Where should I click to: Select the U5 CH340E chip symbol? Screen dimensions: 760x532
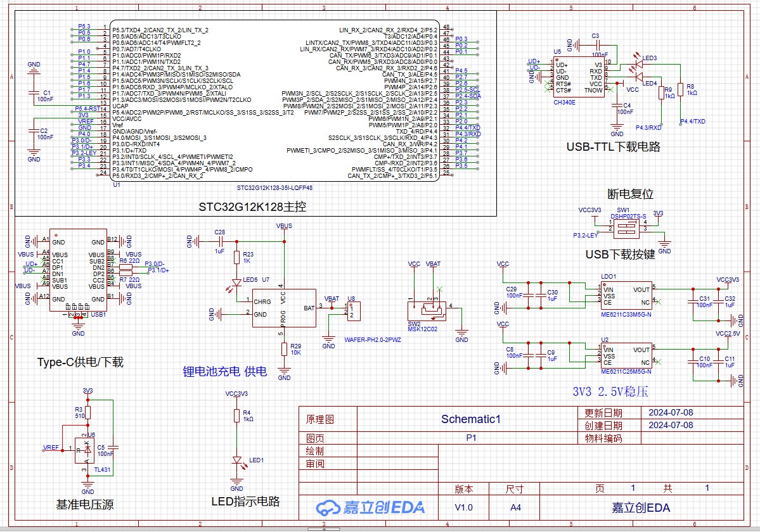[578, 77]
